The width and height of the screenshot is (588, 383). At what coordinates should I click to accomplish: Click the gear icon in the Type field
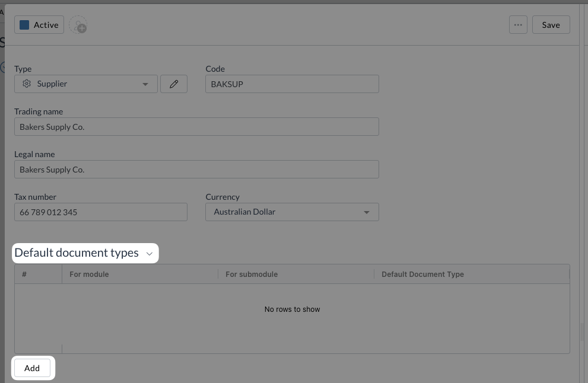click(x=27, y=84)
